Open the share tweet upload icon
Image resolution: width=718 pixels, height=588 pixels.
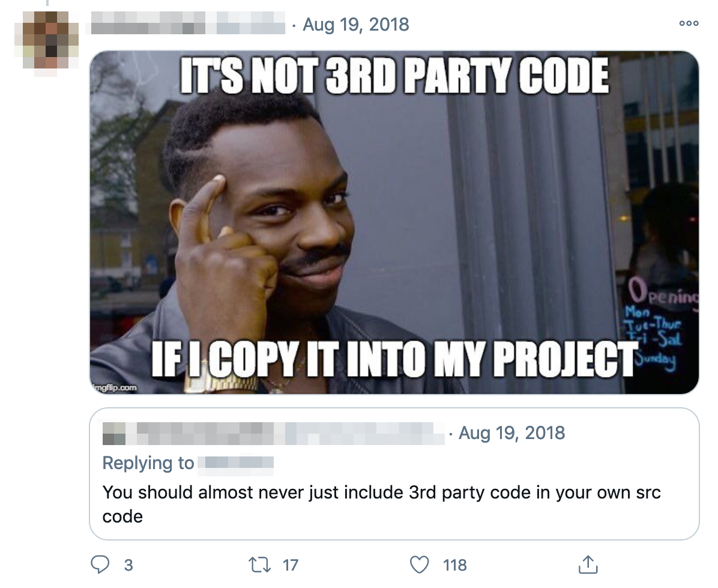click(x=588, y=564)
